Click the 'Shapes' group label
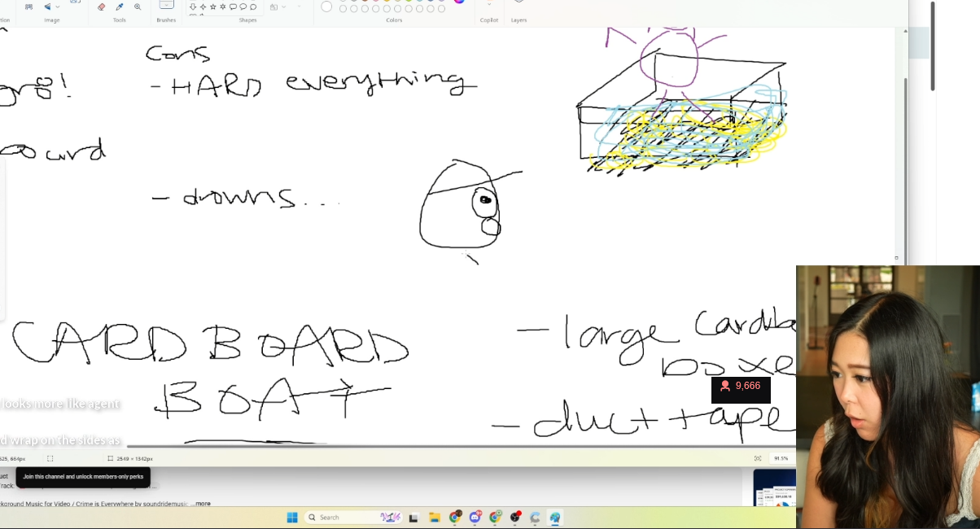 [x=248, y=20]
